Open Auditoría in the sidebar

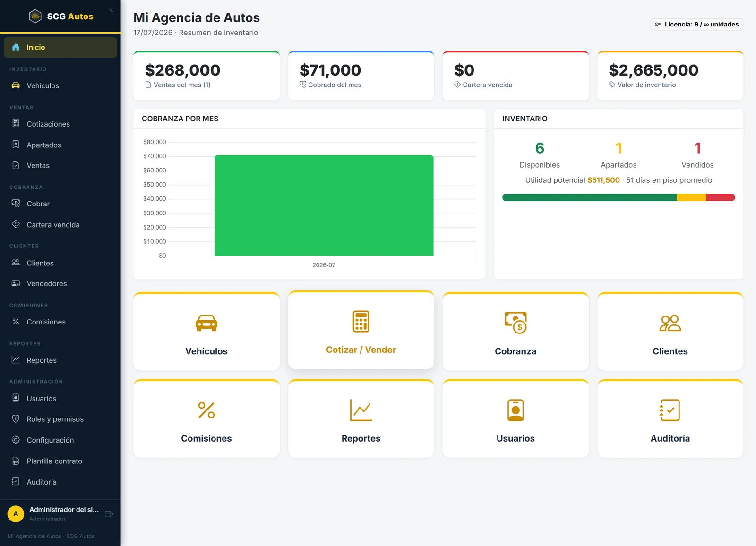point(60,482)
